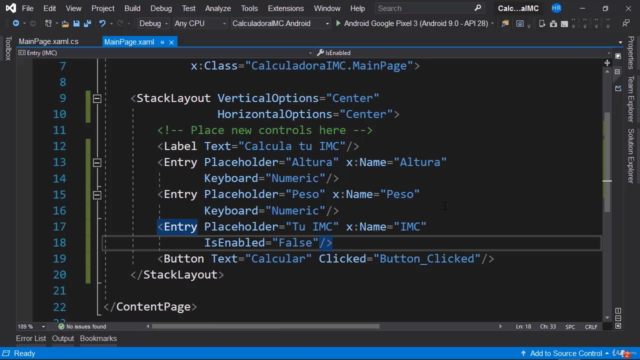The height and width of the screenshot is (360, 640).
Task: Open the HR account avatar
Action: click(x=556, y=8)
